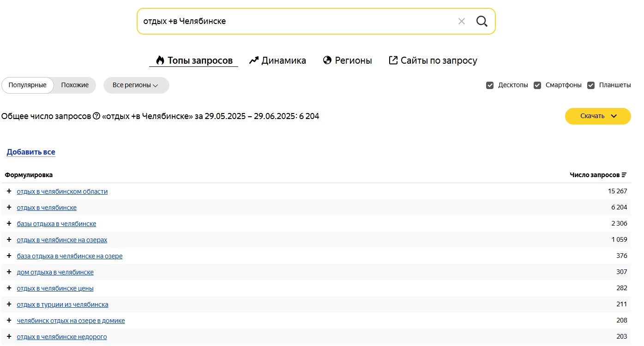
Task: Expand the Скачать download menu
Action: 598,116
